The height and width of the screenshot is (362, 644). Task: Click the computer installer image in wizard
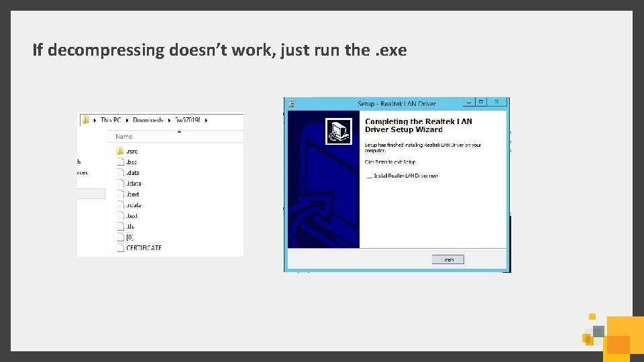click(338, 131)
